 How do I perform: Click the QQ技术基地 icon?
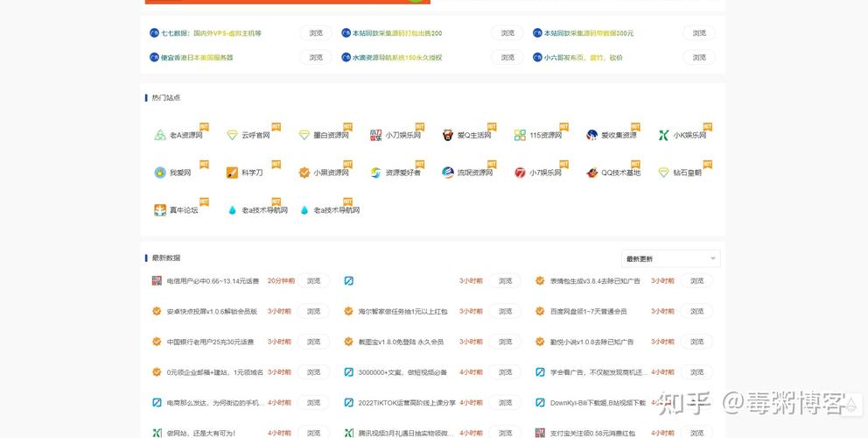pos(591,173)
